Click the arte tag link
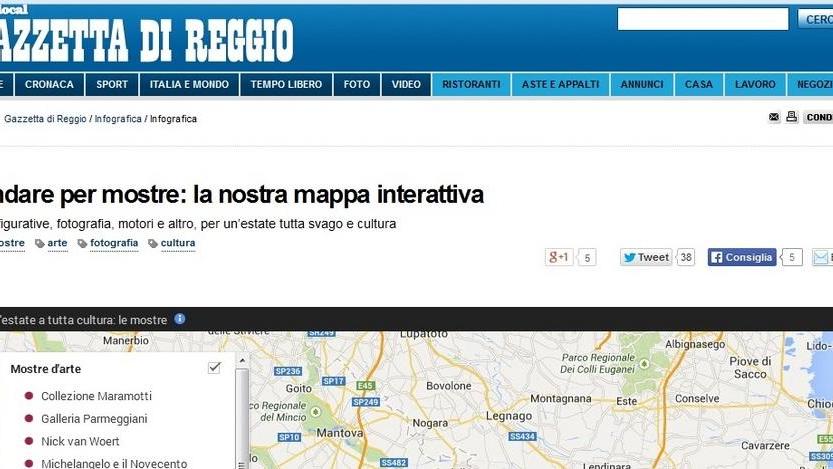 (57, 243)
